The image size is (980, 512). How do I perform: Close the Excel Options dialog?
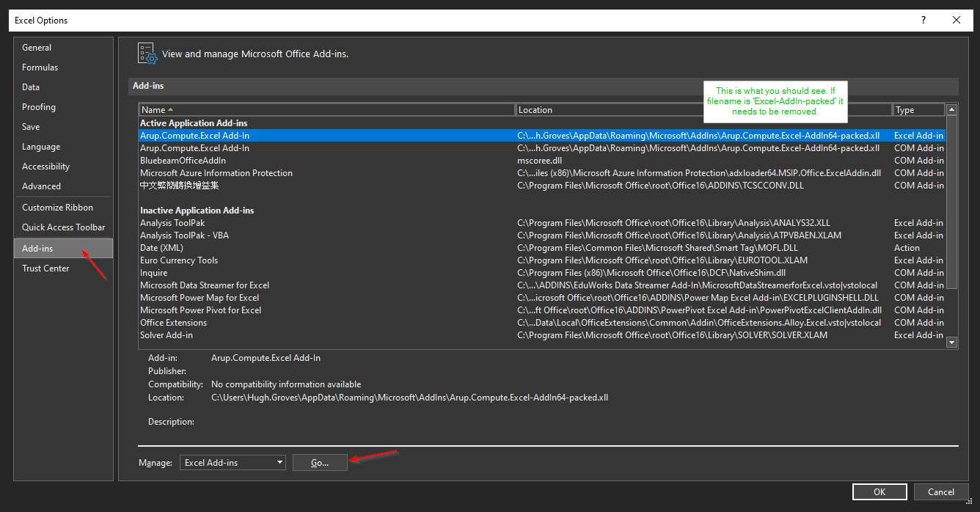point(957,21)
